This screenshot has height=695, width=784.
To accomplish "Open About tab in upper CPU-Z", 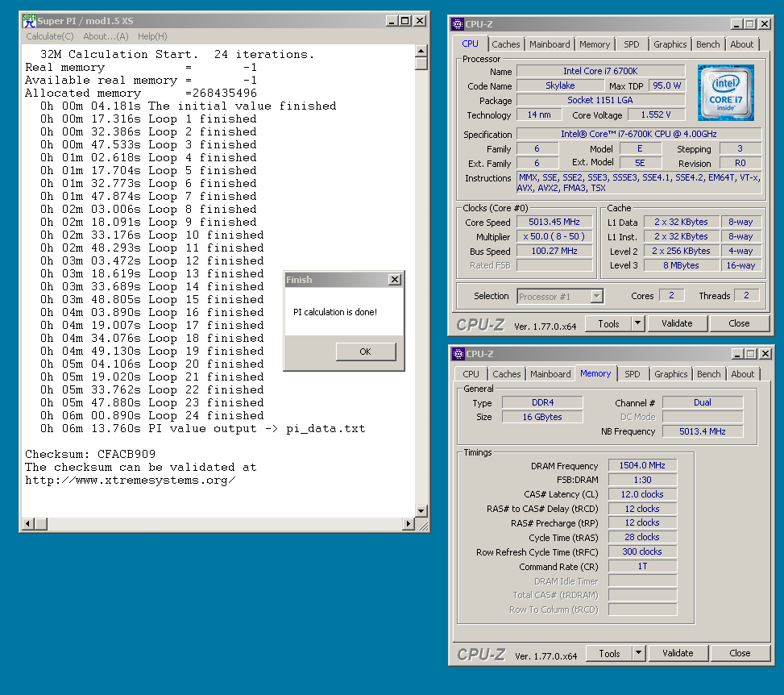I will pyautogui.click(x=741, y=44).
